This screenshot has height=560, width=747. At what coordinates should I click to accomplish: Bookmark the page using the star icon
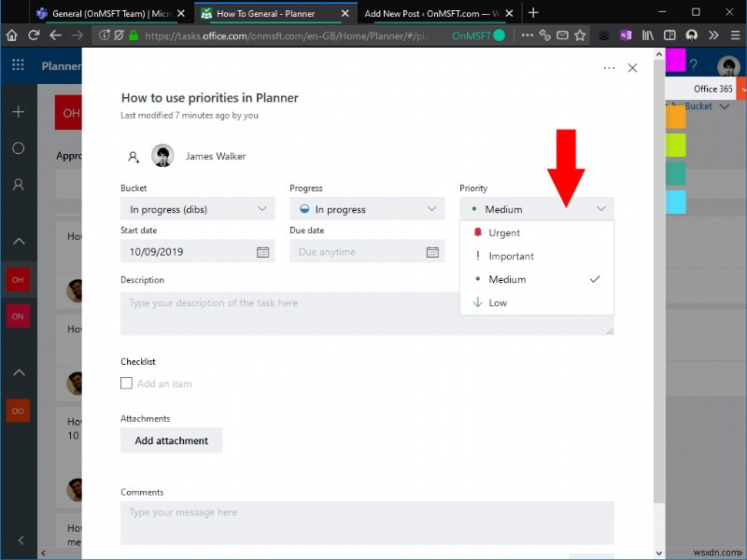pyautogui.click(x=580, y=35)
